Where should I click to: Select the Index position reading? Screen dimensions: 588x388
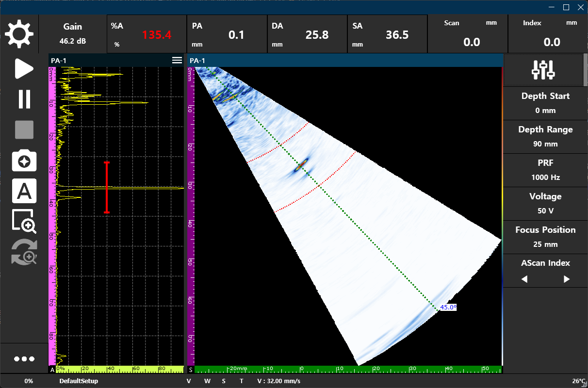tap(548, 34)
